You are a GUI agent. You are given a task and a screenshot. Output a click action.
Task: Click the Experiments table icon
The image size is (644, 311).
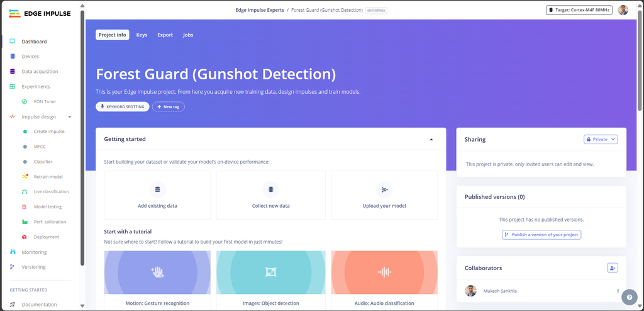click(13, 87)
